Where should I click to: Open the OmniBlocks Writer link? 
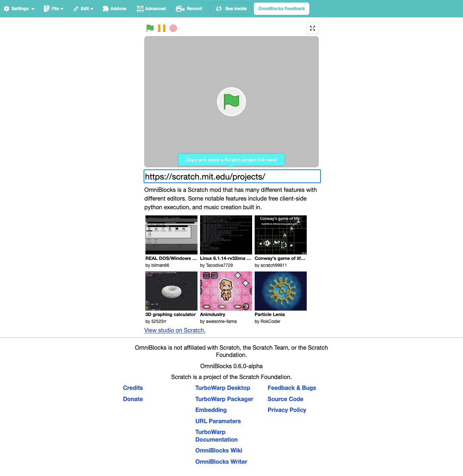221,462
